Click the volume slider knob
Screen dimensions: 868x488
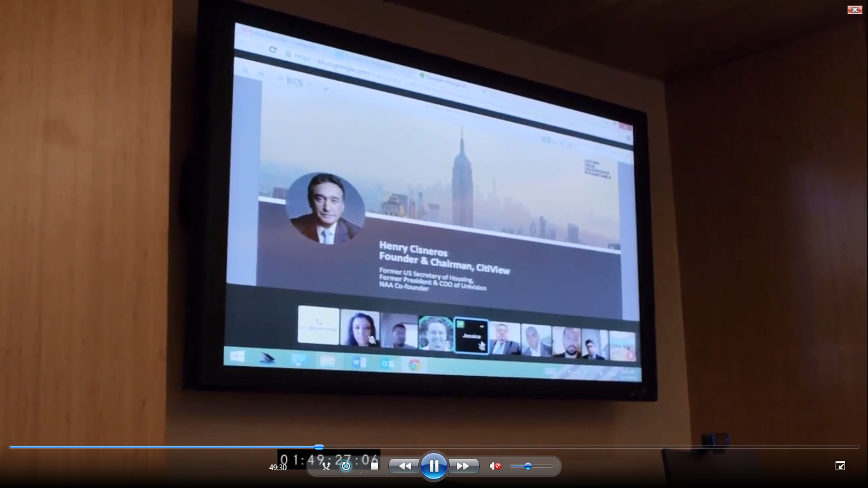(x=527, y=466)
